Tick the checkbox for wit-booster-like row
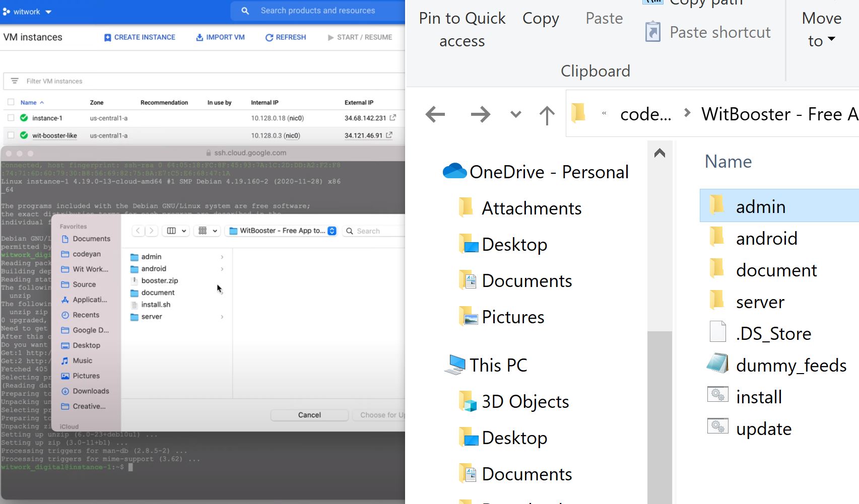Screen dimensions: 859x504 point(11,135)
